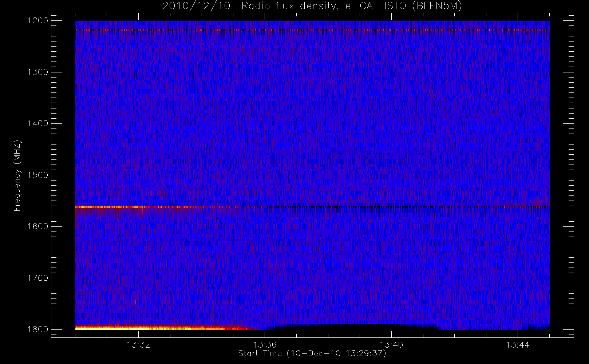Click the 13:40 time tick label
Viewport: 589px width, 364px height.
(391, 345)
